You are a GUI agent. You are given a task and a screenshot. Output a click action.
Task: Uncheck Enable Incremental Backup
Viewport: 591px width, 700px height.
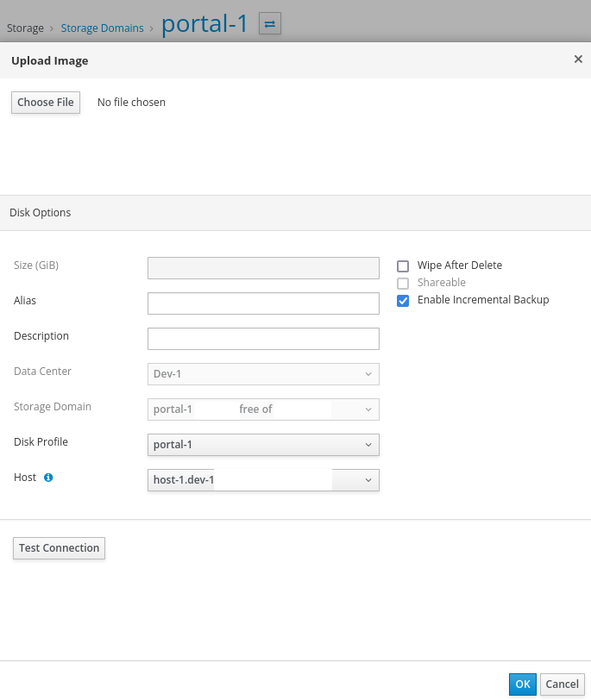(403, 301)
